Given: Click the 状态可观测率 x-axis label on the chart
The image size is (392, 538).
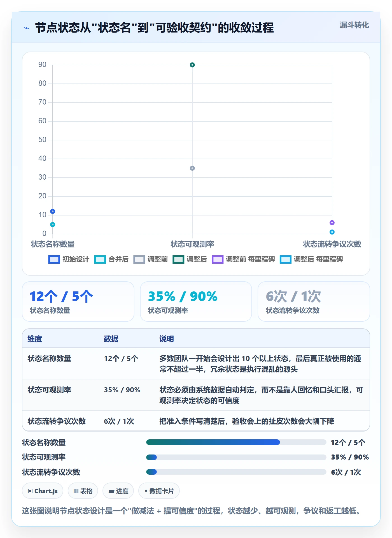Looking at the screenshot, I should point(192,244).
